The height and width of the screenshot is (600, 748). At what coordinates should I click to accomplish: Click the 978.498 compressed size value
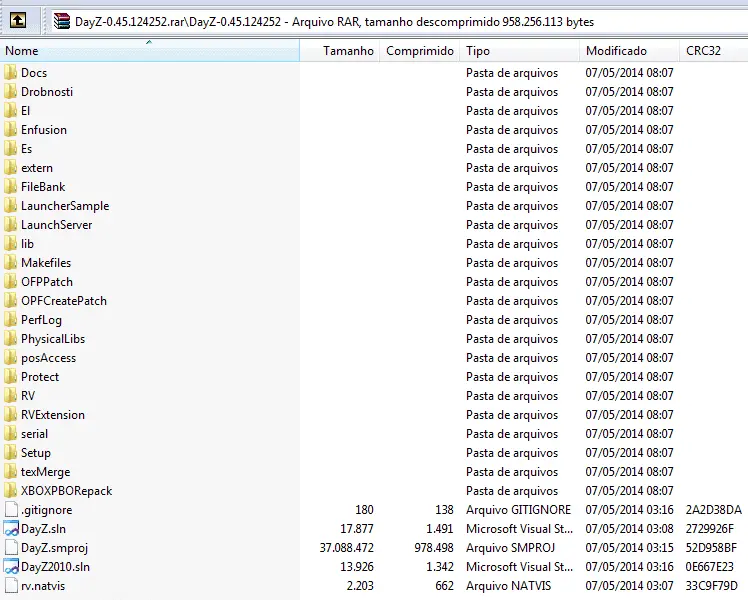tap(434, 548)
